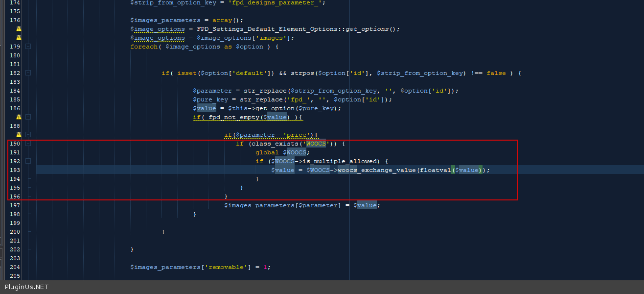644x294 pixels.
Task: Click the woocs_exchange_value method call
Action: [x=376, y=170]
